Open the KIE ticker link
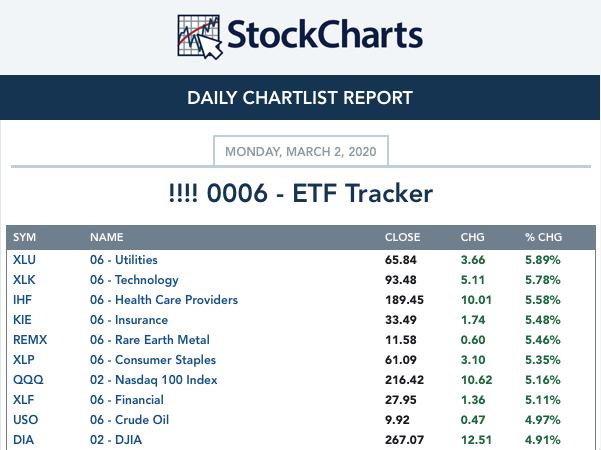 (x=22, y=320)
